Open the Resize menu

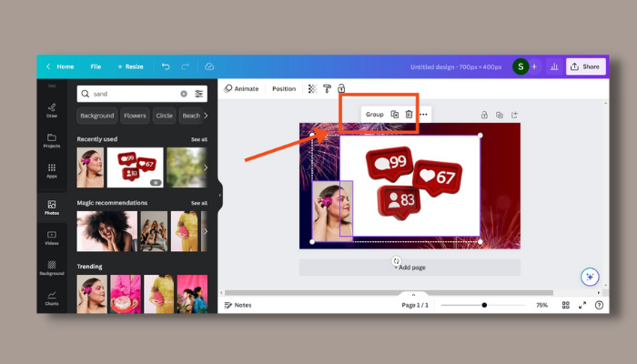click(x=130, y=66)
